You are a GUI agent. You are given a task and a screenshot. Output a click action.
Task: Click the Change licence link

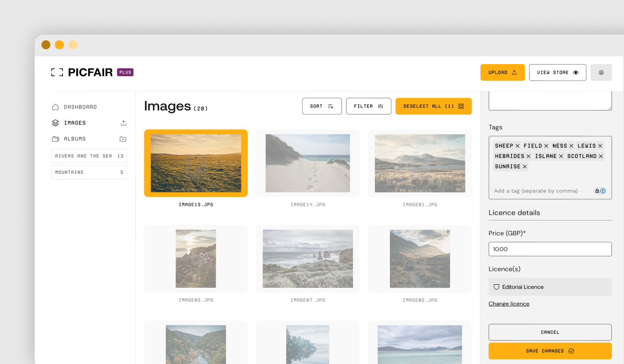pyautogui.click(x=509, y=304)
